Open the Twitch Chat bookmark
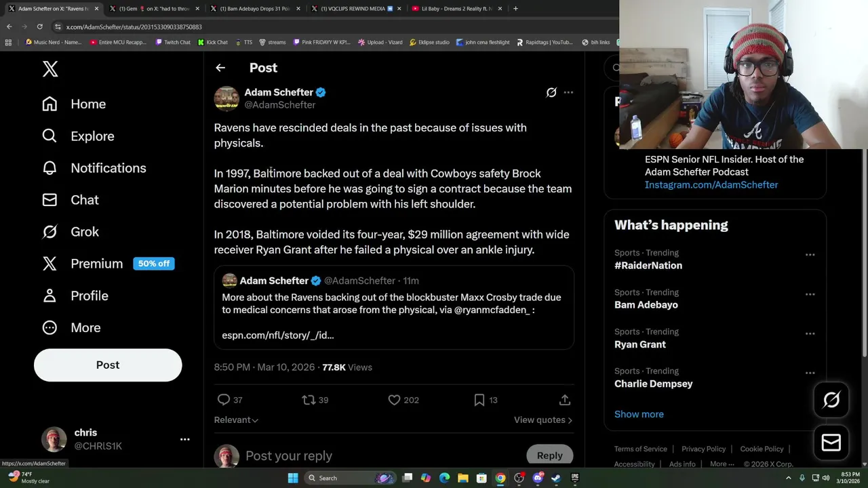The height and width of the screenshot is (488, 868). 173,42
